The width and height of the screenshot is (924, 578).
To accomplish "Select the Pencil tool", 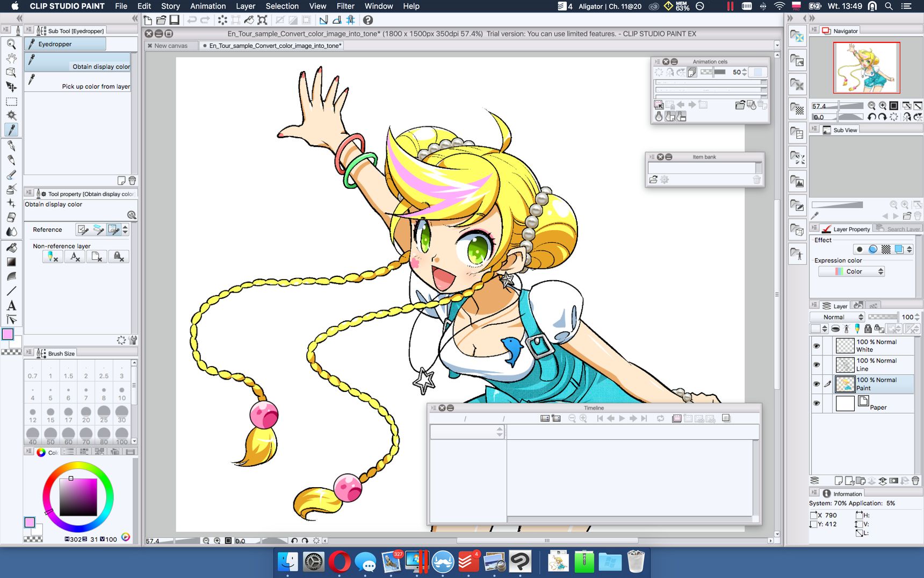I will [x=11, y=160].
